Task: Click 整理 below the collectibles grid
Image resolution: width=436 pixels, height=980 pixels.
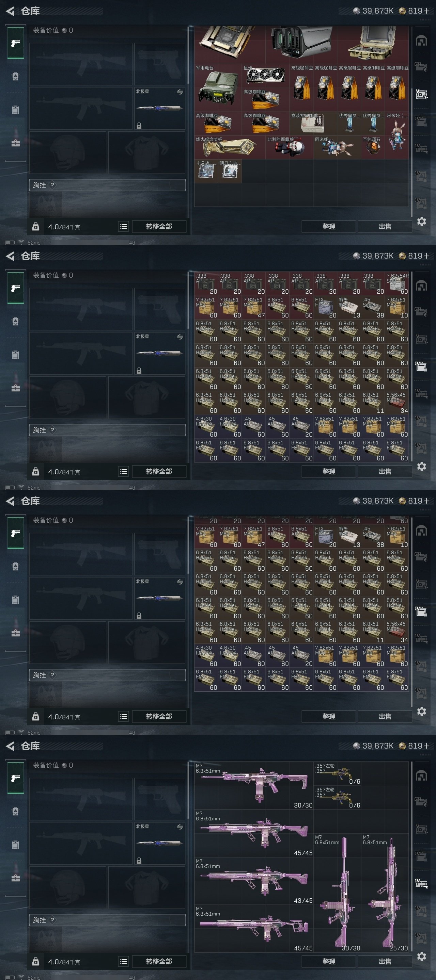Action: click(x=329, y=226)
